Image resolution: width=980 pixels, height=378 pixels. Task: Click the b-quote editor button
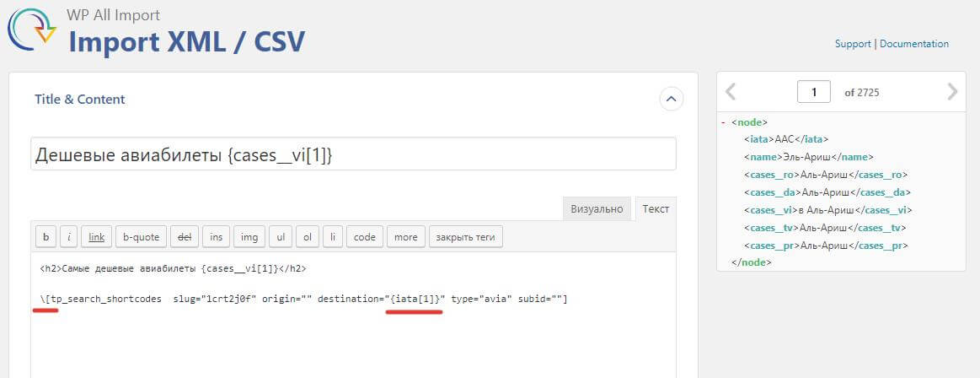139,237
